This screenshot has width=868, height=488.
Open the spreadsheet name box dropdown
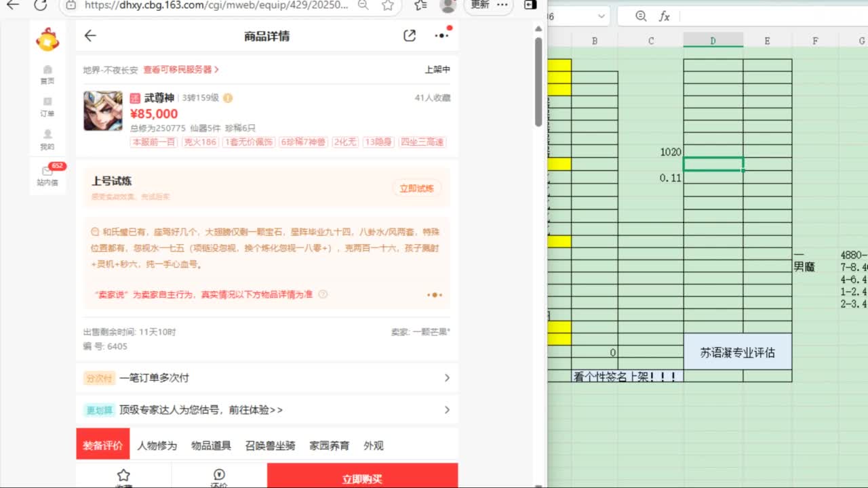point(601,16)
